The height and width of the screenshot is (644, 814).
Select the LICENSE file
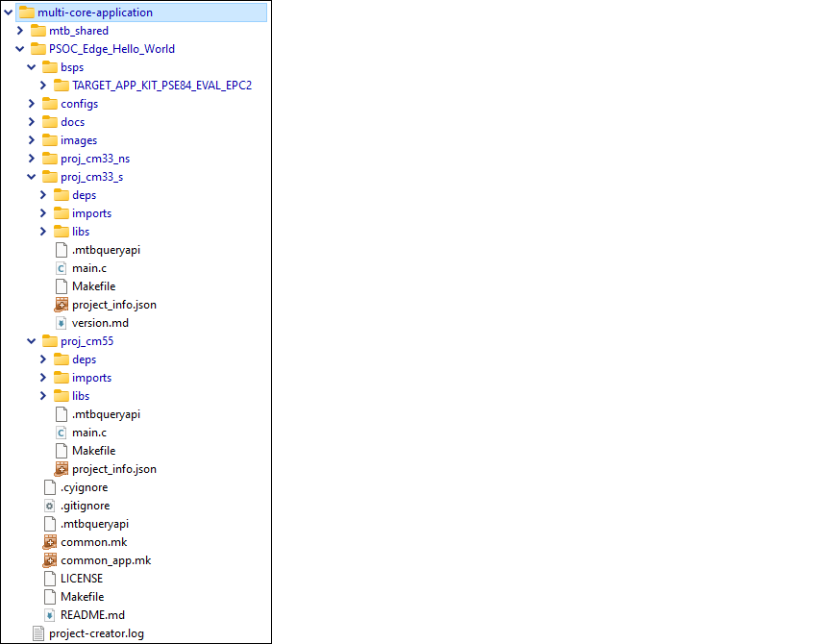click(x=81, y=579)
